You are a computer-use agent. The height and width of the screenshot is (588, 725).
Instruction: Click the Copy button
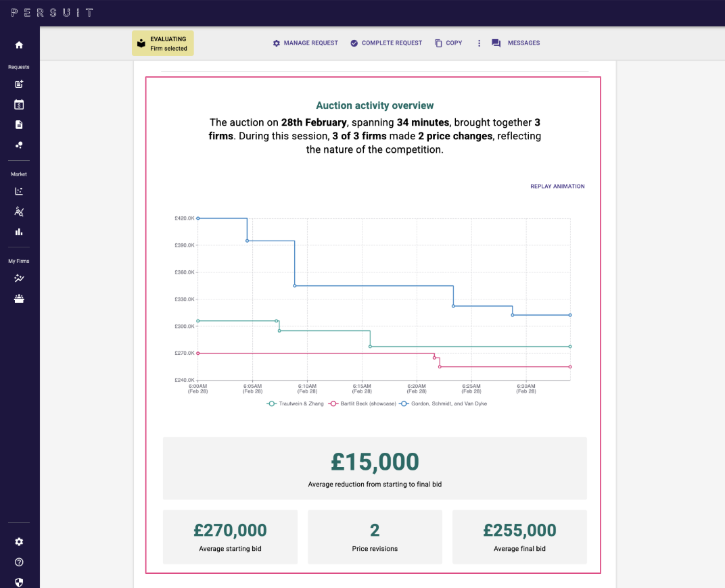point(448,43)
